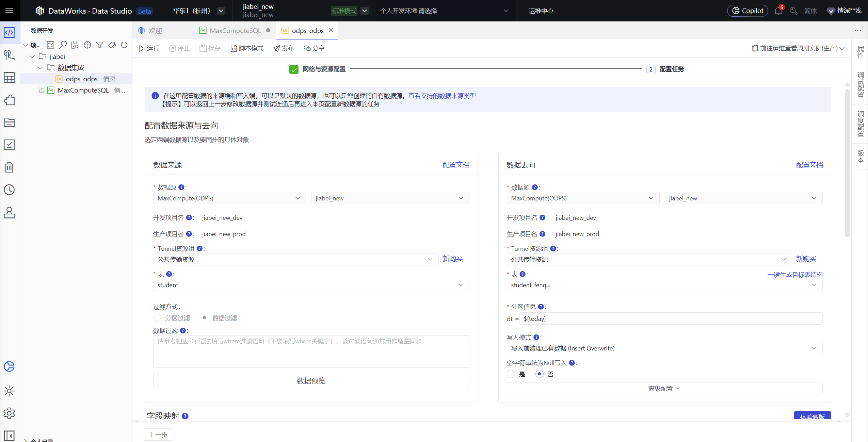Open the source table dropdown showing student
The height and width of the screenshot is (442, 868).
311,285
